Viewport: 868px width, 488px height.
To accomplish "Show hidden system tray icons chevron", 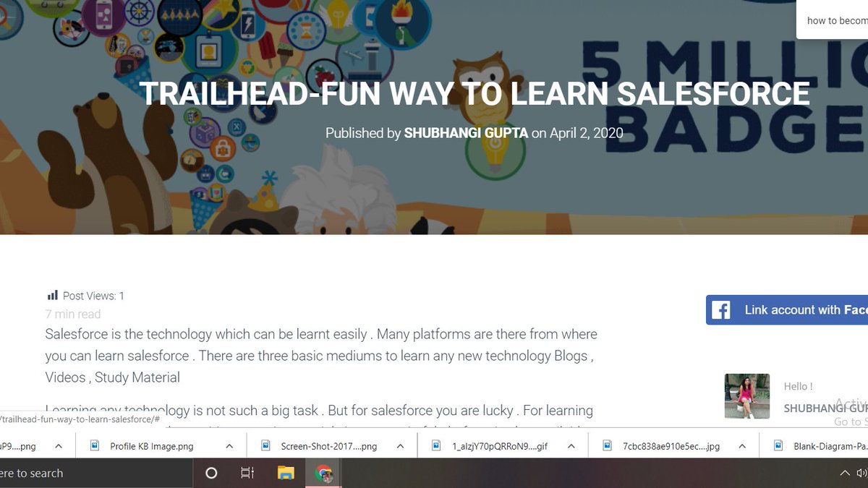I will coord(844,474).
